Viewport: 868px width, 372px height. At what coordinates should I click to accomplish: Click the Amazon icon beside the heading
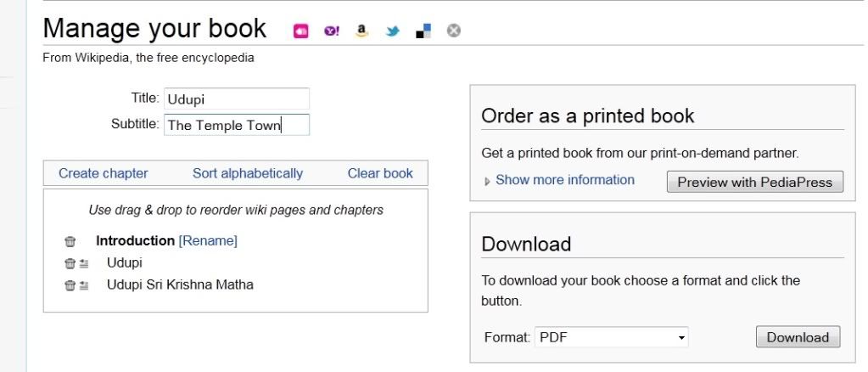[x=361, y=31]
